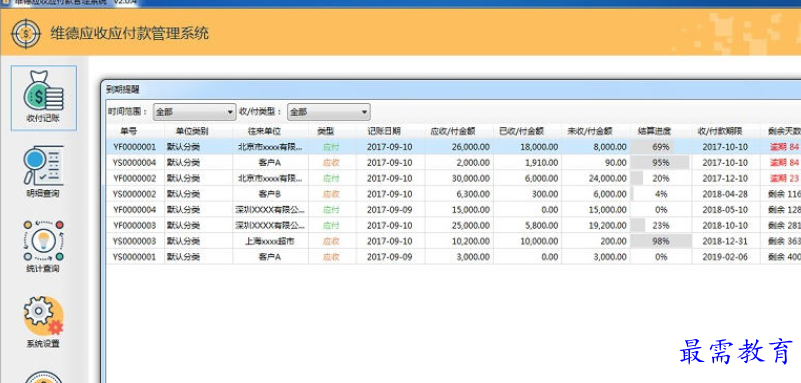Open the 统计查询 lightbulb icon
This screenshot has width=801, height=383.
pos(44,241)
